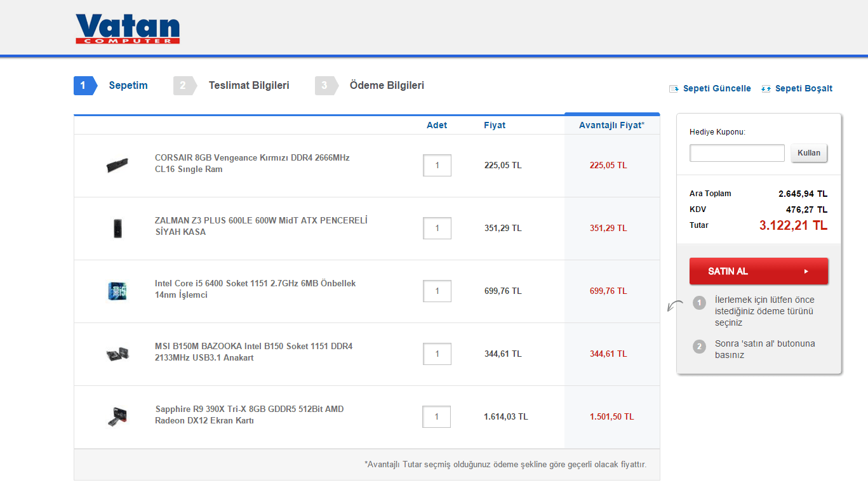The width and height of the screenshot is (868, 485).
Task: Open the Sapphire R9 390X thumbnail
Action: (117, 416)
